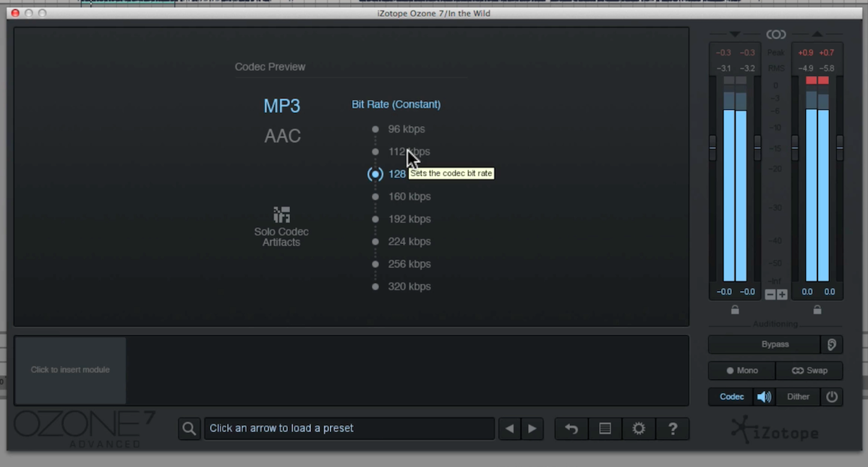Click input right gain slider handle

(757, 148)
